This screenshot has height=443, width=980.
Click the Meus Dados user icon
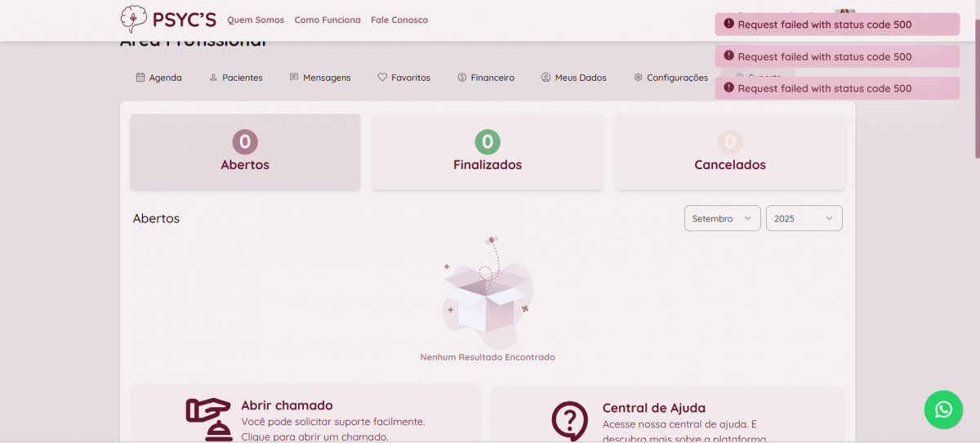coord(546,78)
